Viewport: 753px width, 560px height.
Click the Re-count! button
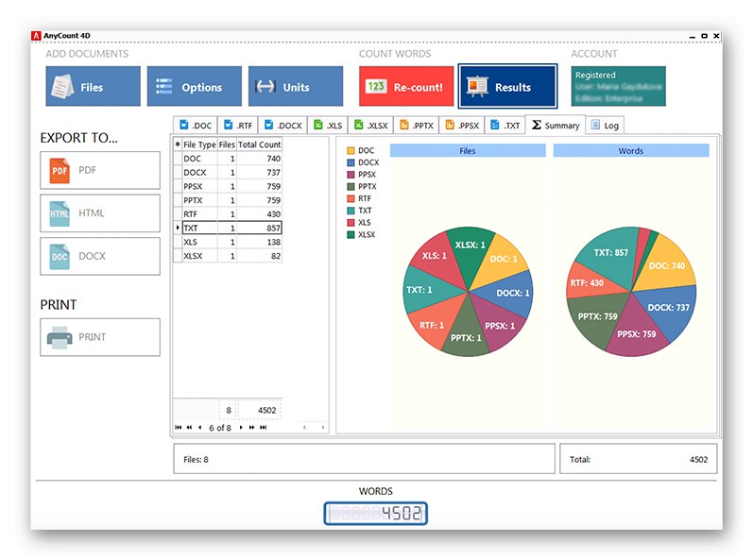[x=406, y=86]
